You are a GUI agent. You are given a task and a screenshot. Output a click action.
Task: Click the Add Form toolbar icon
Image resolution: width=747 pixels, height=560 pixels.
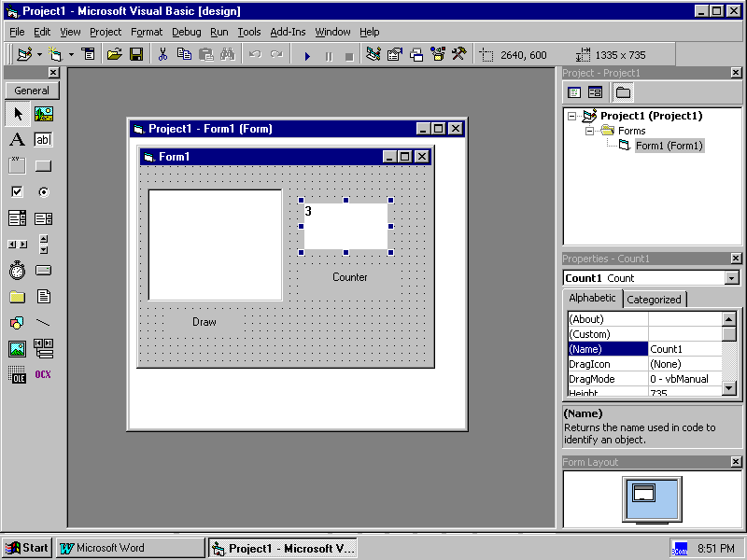[56, 55]
